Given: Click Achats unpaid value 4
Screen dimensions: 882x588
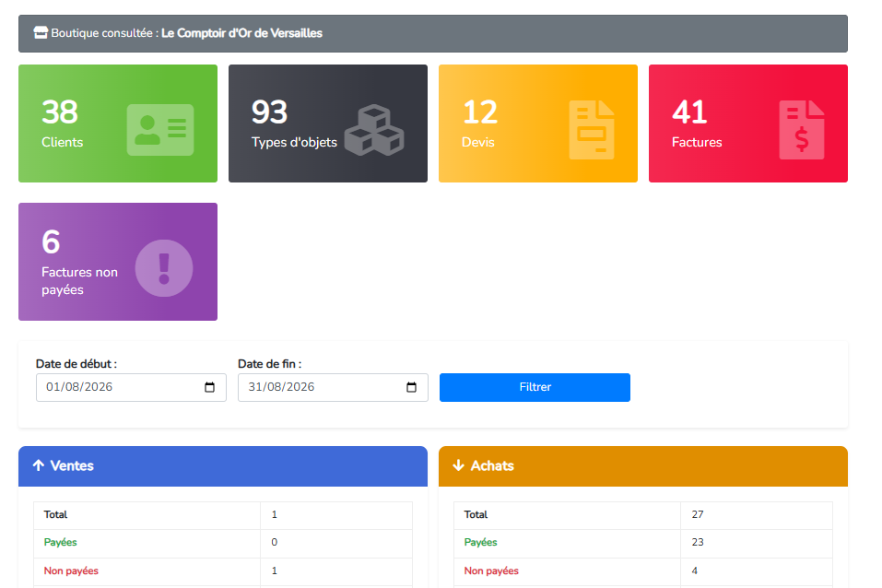Looking at the screenshot, I should (695, 570).
